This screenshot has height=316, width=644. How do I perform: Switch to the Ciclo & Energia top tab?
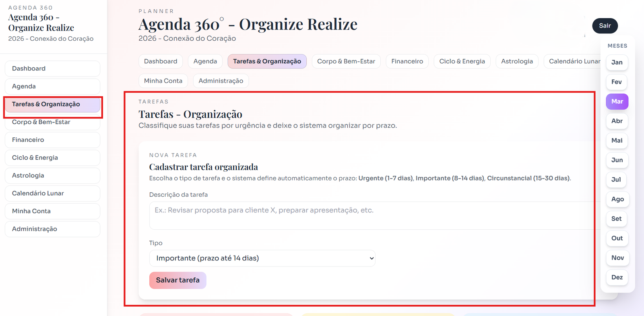click(x=462, y=61)
